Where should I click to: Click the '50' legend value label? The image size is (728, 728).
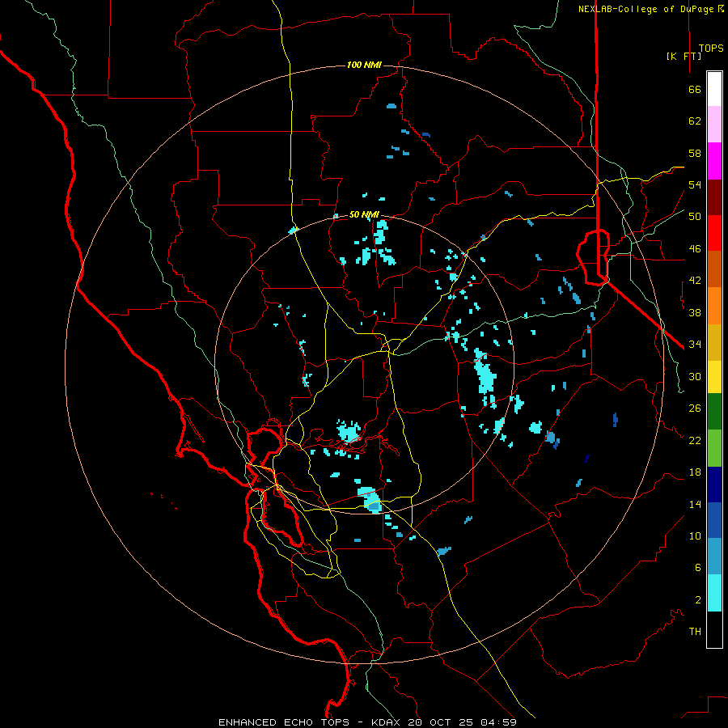pyautogui.click(x=695, y=217)
